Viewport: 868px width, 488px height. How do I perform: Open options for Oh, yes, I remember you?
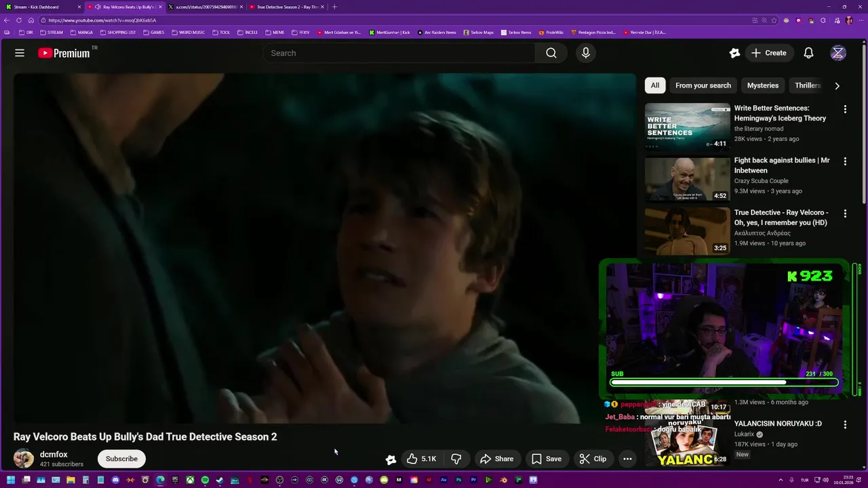(845, 213)
